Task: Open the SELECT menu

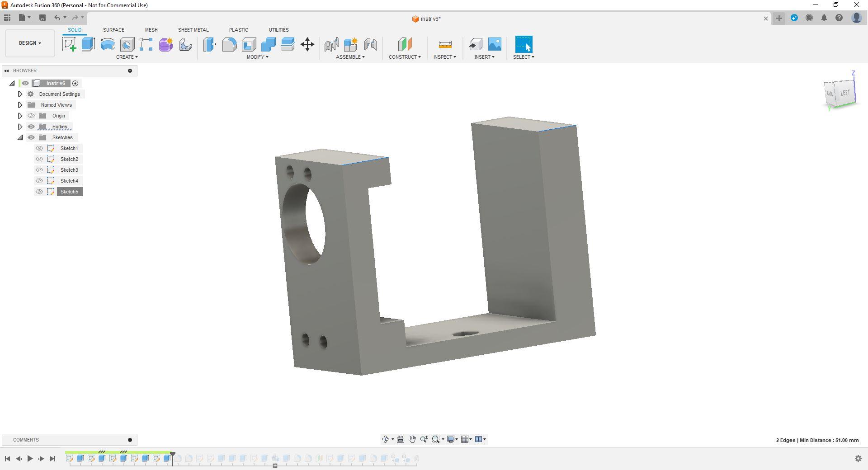Action: click(x=524, y=57)
